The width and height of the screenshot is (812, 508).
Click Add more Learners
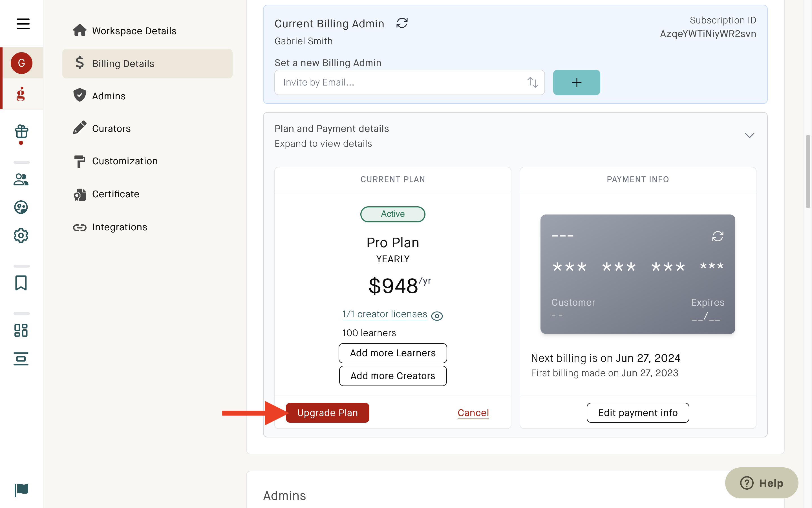pos(392,353)
